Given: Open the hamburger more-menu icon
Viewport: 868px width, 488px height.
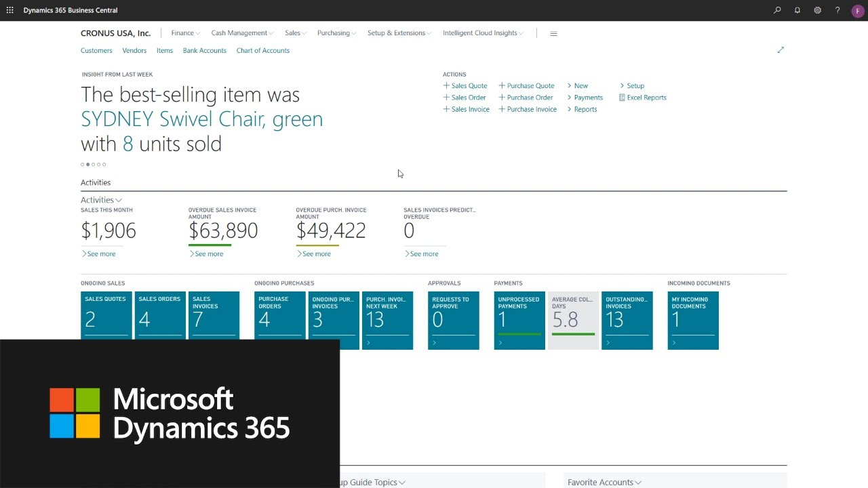Looking at the screenshot, I should click(x=553, y=33).
